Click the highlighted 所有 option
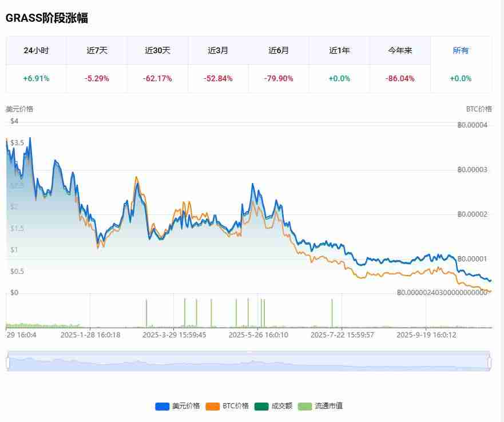This screenshot has width=504, height=422. click(x=461, y=50)
